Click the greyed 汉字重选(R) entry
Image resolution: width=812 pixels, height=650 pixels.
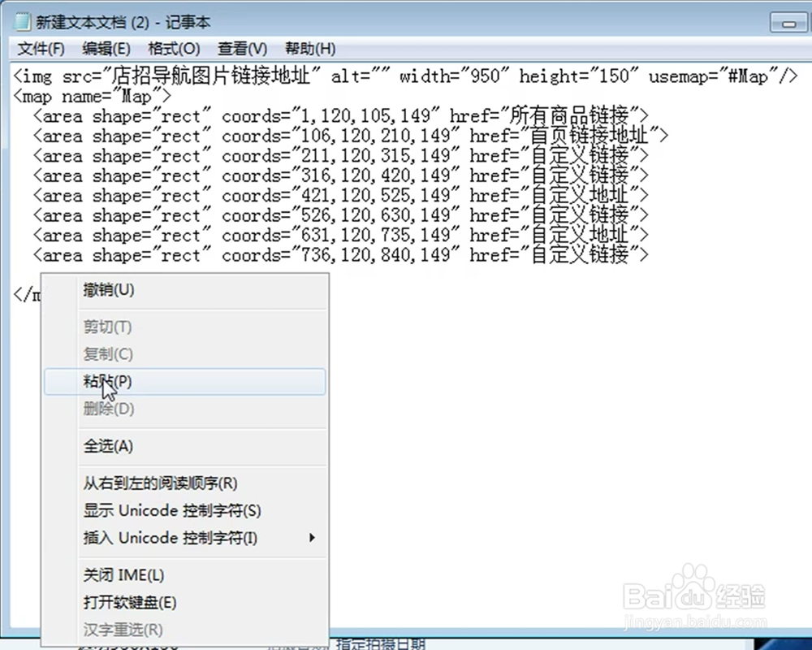click(185, 630)
